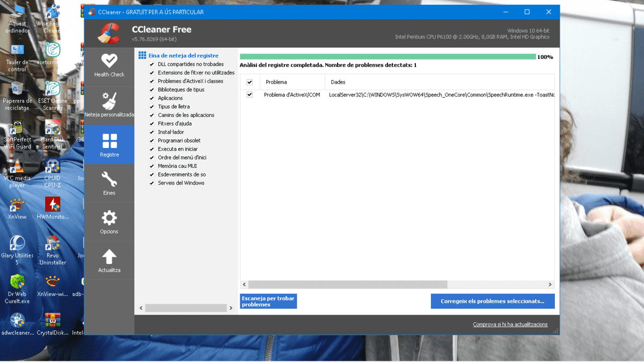Image resolution: width=644 pixels, height=362 pixels.
Task: Open HWMonitor desktop icon
Action: (52, 209)
